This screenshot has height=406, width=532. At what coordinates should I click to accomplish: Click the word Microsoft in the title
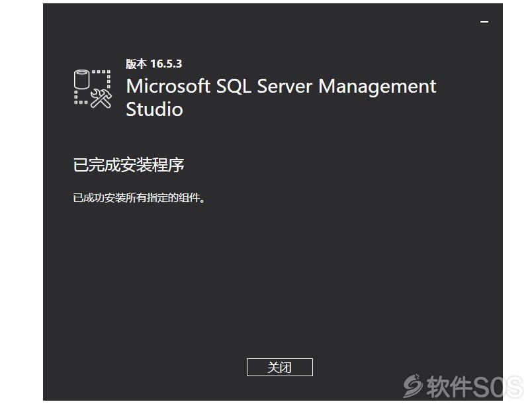[168, 86]
